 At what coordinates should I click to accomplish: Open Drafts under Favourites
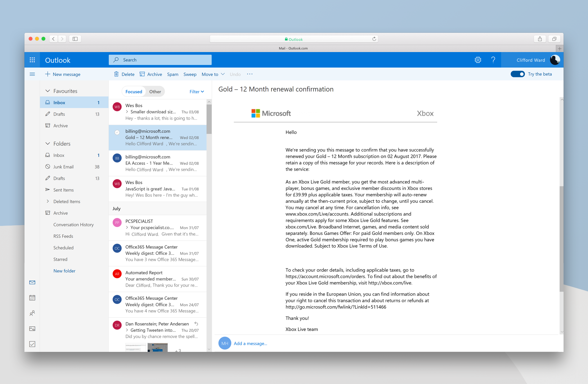(74, 114)
